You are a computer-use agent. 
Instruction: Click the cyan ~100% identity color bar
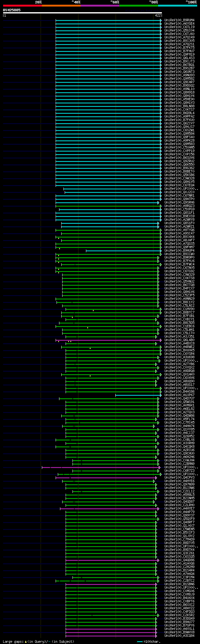pyautogui.click(x=177, y=5)
